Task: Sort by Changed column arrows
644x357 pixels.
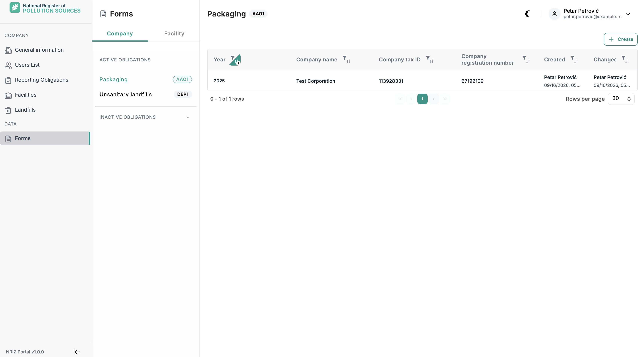Action: 627,61
